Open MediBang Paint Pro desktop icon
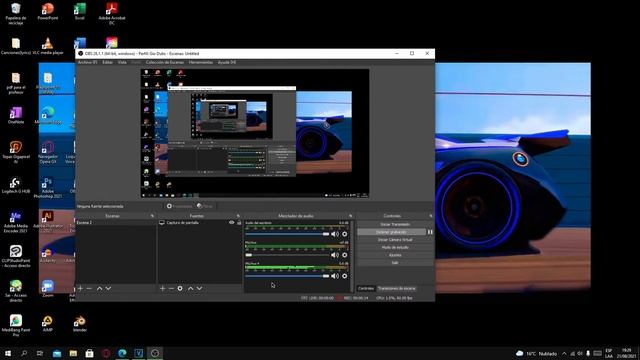This screenshot has width=640, height=360. [16, 326]
